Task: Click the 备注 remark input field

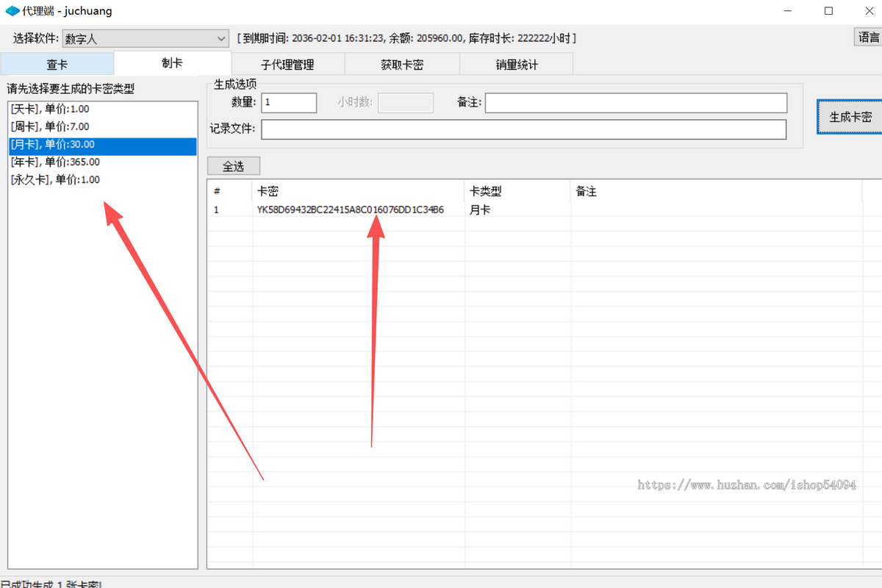Action: (x=636, y=103)
